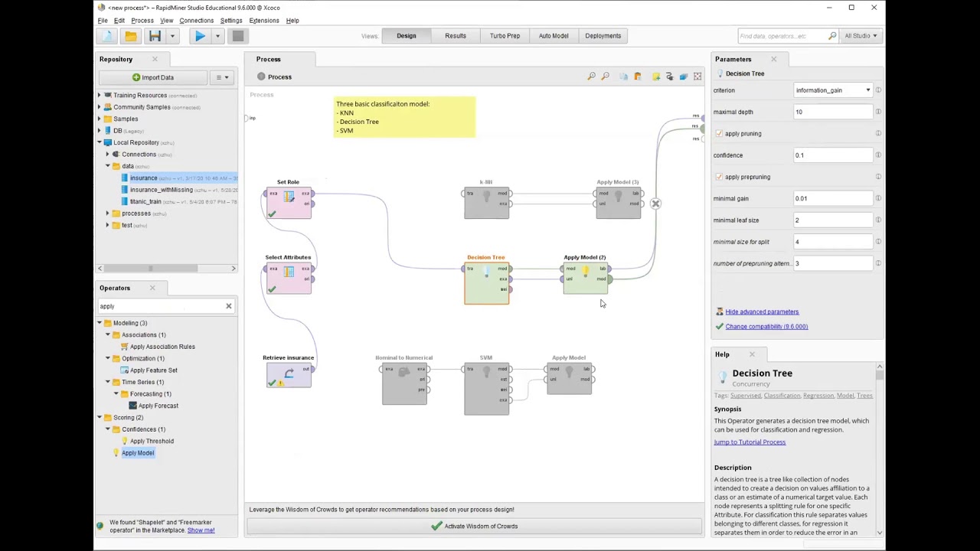Image resolution: width=980 pixels, height=551 pixels.
Task: Click Activate Wisdom of Crowds button
Action: [474, 527]
